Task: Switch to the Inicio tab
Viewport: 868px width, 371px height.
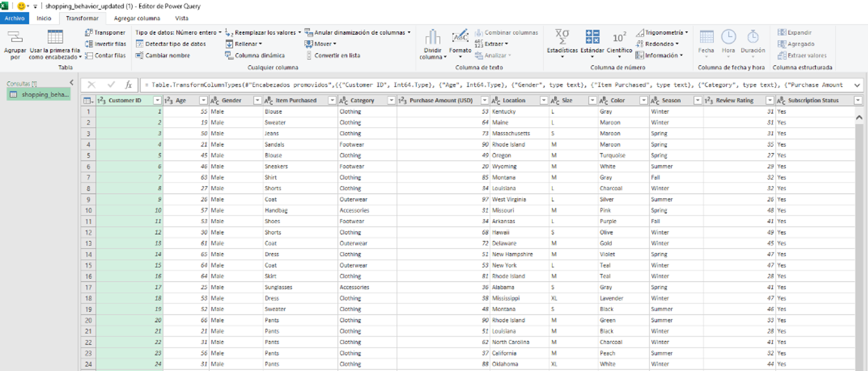Action: [44, 18]
